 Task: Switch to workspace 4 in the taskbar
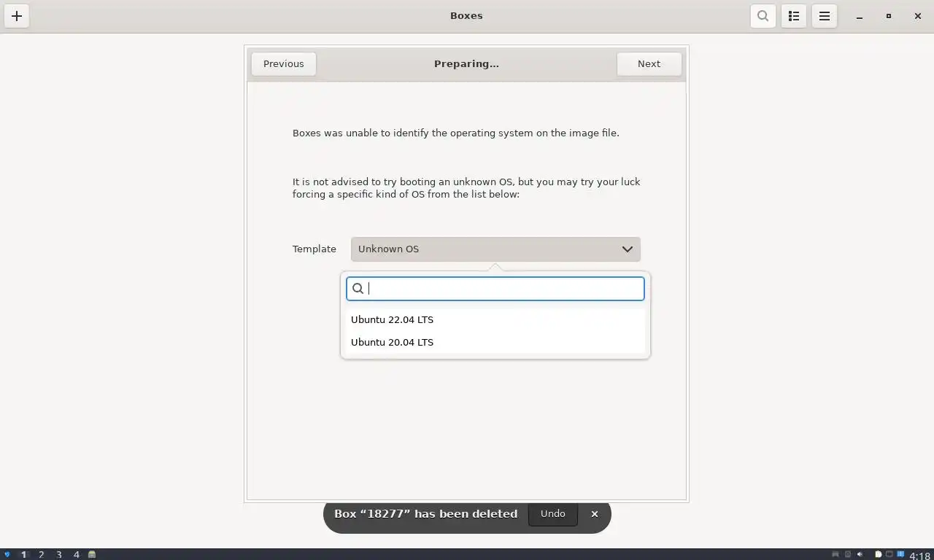[x=76, y=555]
